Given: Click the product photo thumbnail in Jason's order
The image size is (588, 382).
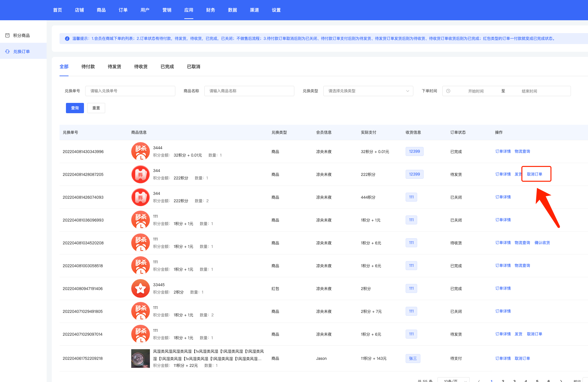Looking at the screenshot, I should pyautogui.click(x=141, y=358).
